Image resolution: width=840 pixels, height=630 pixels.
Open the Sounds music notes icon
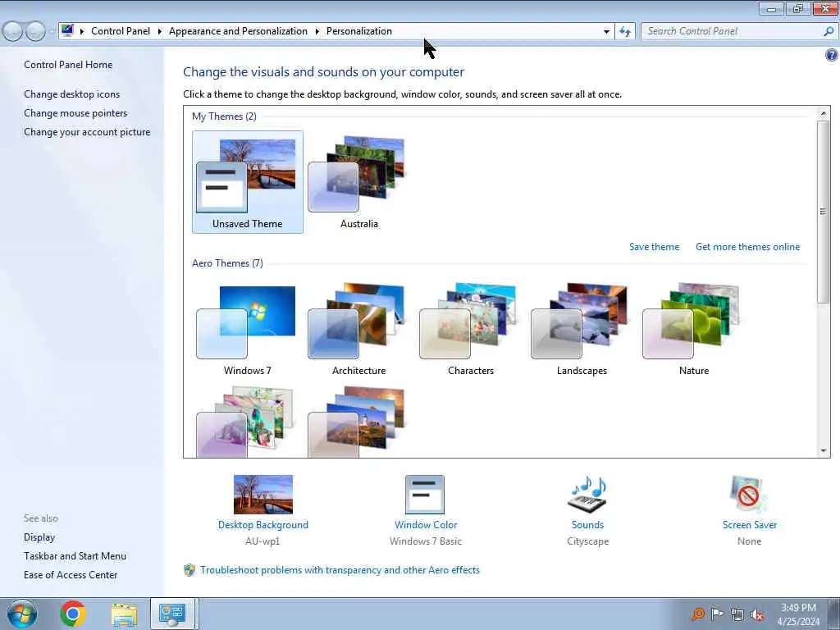pyautogui.click(x=587, y=495)
